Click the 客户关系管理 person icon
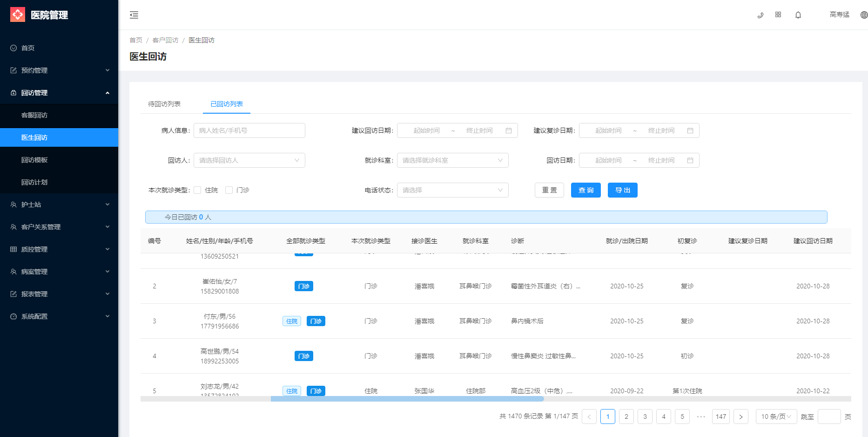Viewport: 868px width, 437px height. click(13, 227)
